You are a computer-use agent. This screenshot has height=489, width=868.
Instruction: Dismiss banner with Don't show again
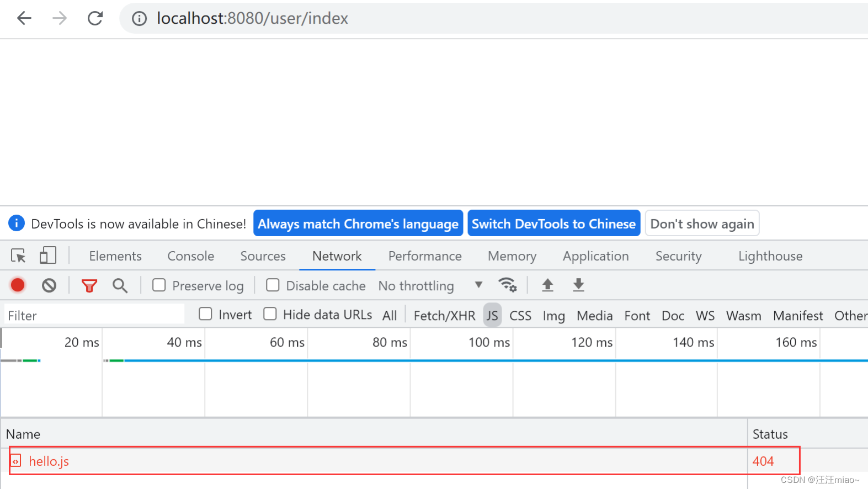coord(702,224)
